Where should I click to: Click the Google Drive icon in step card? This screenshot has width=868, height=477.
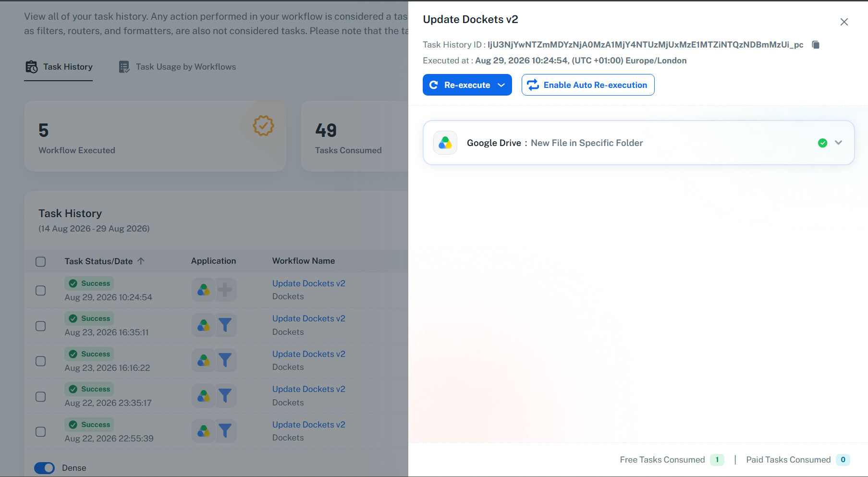(445, 143)
